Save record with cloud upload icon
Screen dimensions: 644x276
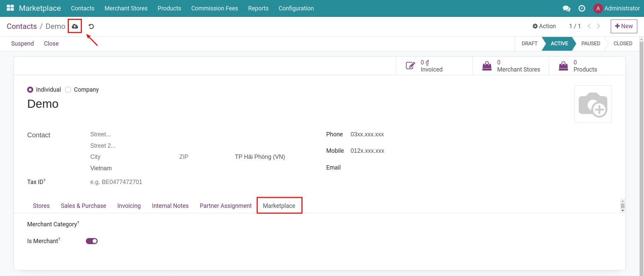coord(75,26)
